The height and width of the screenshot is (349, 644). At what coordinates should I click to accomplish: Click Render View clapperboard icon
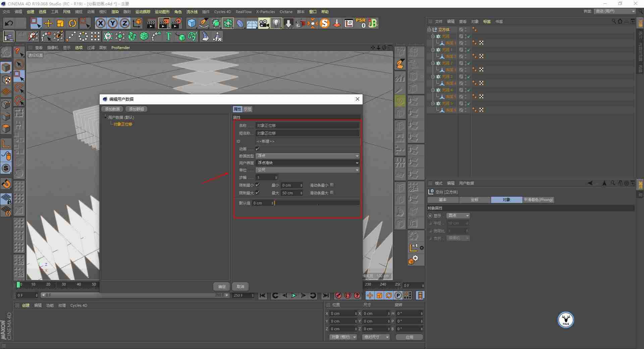151,23
